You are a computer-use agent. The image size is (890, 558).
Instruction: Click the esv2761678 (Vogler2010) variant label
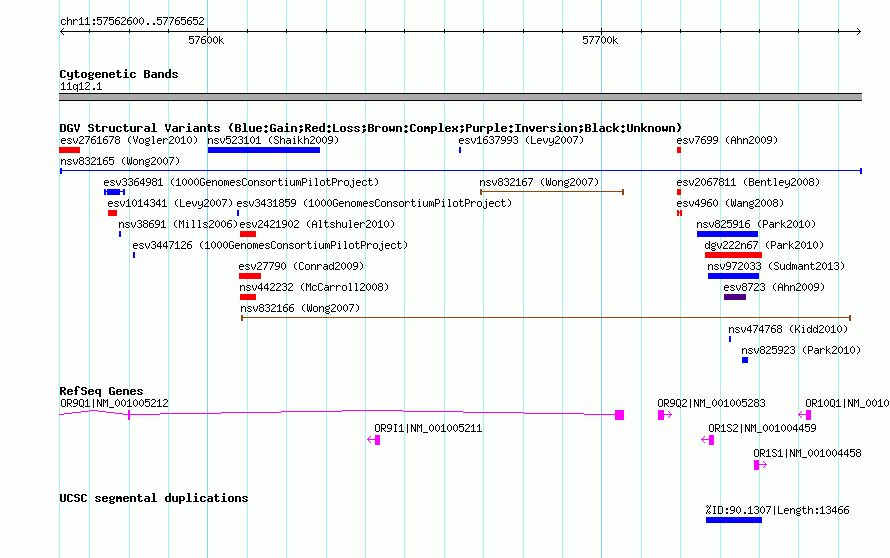(129, 140)
